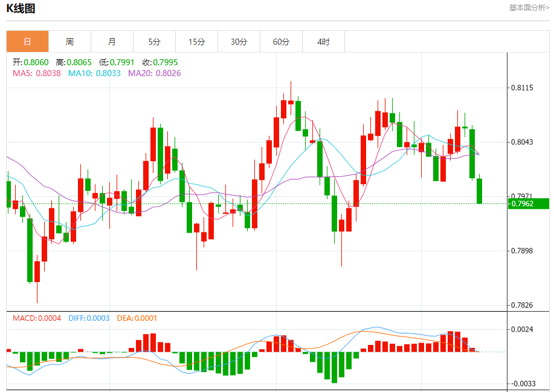Switch to the 月 monthly tab
The image size is (554, 392).
[112, 42]
